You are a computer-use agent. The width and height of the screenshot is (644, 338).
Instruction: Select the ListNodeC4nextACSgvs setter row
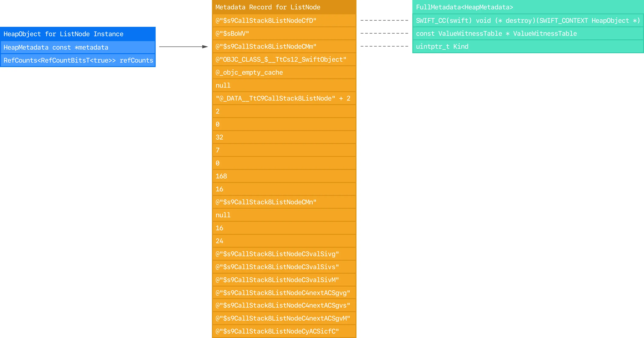(284, 305)
